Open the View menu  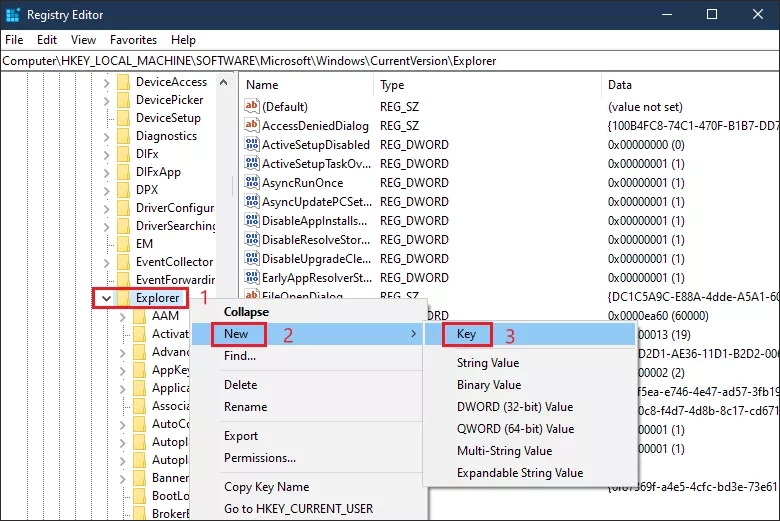click(83, 40)
